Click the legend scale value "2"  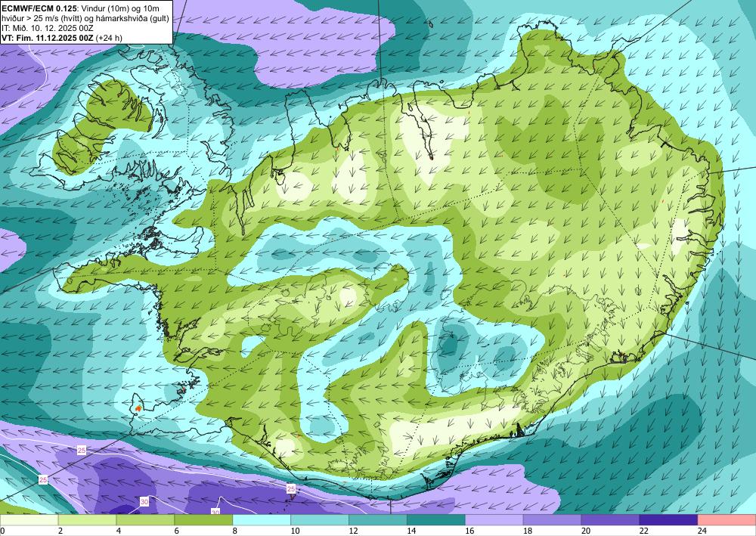(60, 531)
